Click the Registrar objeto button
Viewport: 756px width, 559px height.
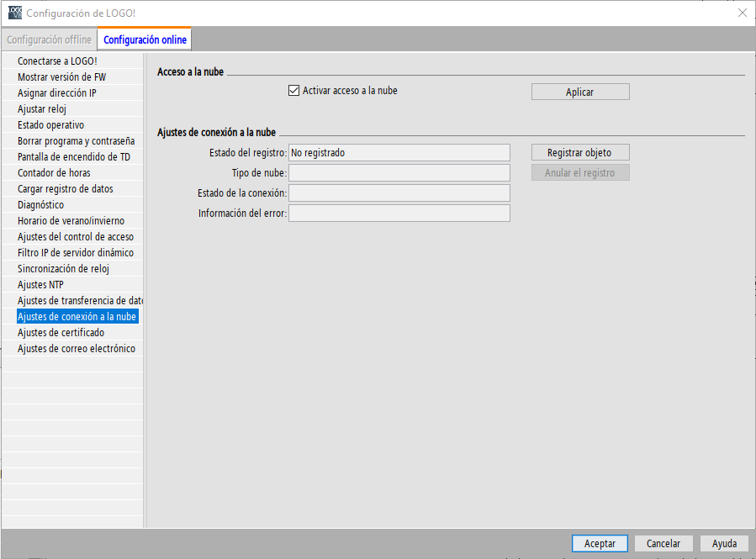pos(579,153)
